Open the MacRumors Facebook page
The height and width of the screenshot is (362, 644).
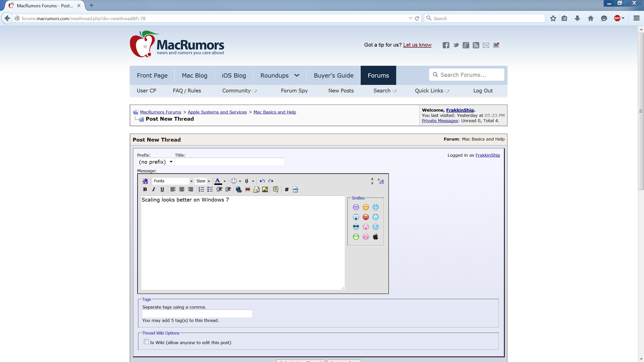(446, 45)
